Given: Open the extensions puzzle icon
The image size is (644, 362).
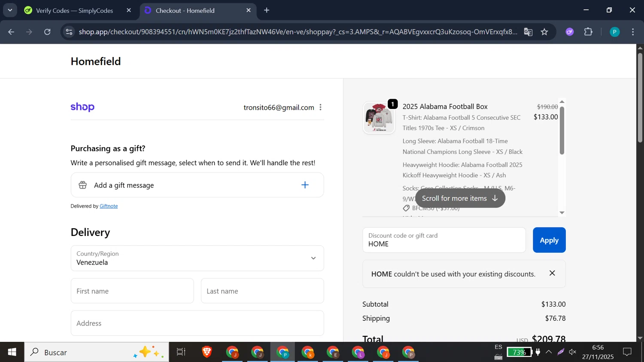Looking at the screenshot, I should point(588,32).
